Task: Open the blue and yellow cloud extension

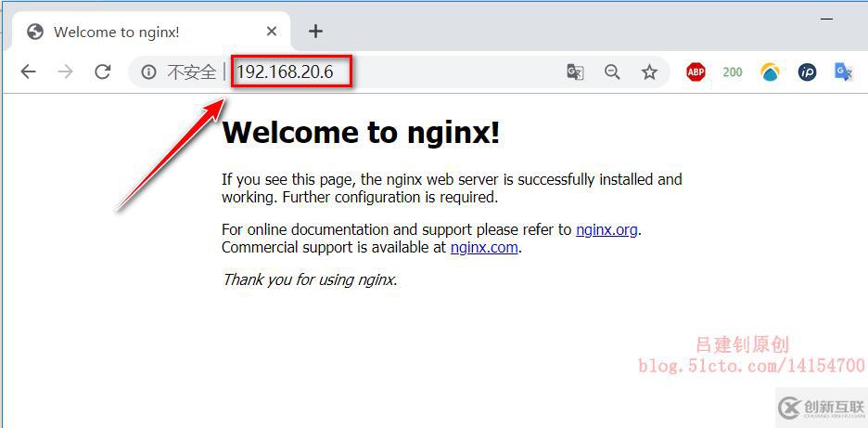Action: (770, 72)
